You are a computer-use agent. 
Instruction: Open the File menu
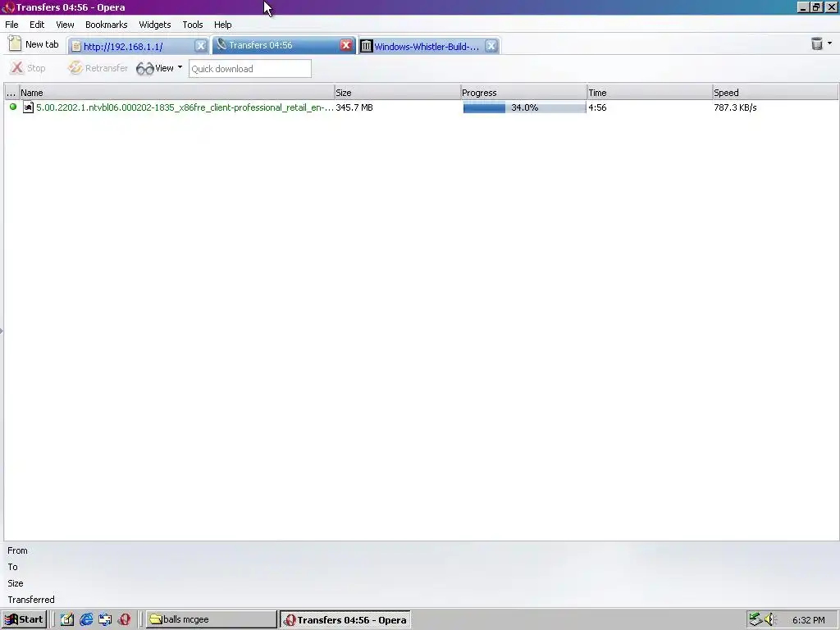[11, 25]
